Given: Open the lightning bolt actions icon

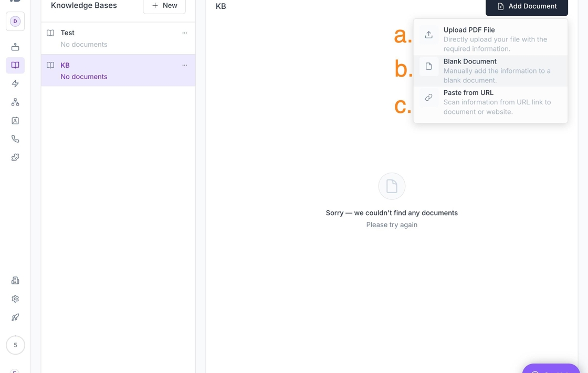Looking at the screenshot, I should pos(15,83).
